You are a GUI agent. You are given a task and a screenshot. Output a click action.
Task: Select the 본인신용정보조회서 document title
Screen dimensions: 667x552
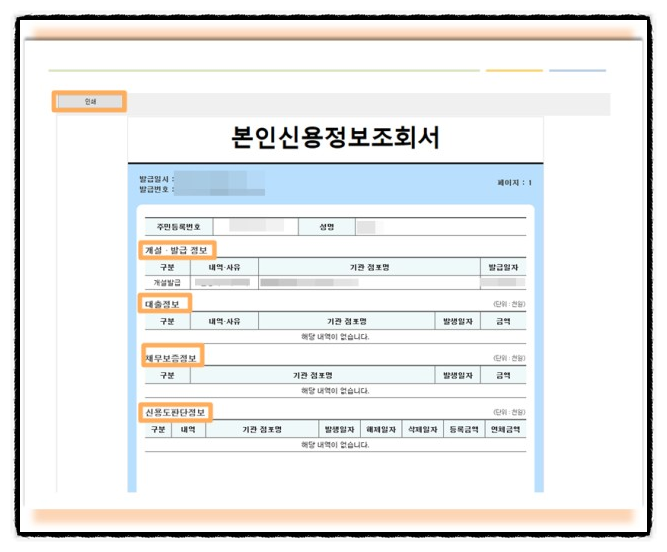[x=335, y=137]
